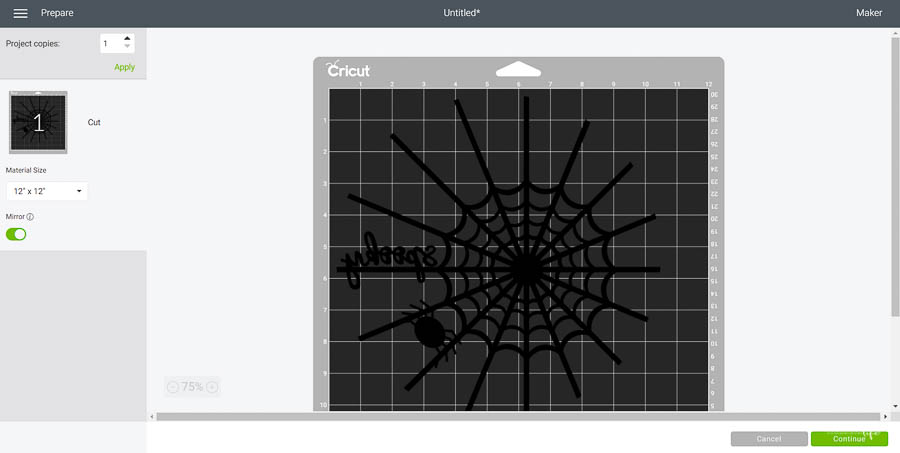Apply the project copies setting
The image size is (900, 453).
[x=124, y=67]
